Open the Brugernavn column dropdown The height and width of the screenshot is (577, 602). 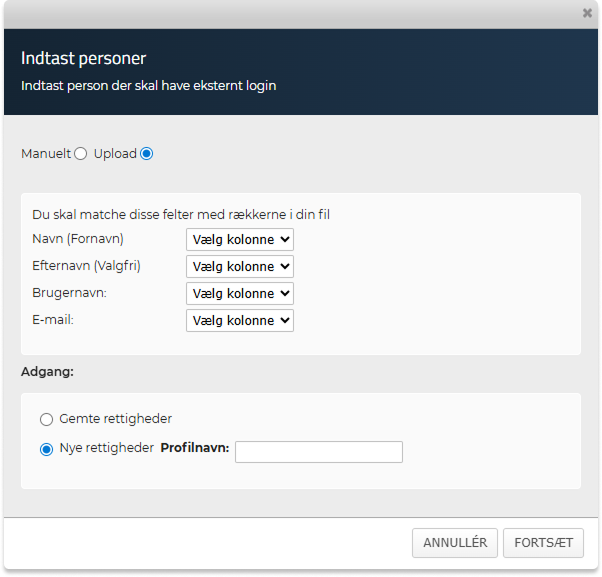click(240, 293)
